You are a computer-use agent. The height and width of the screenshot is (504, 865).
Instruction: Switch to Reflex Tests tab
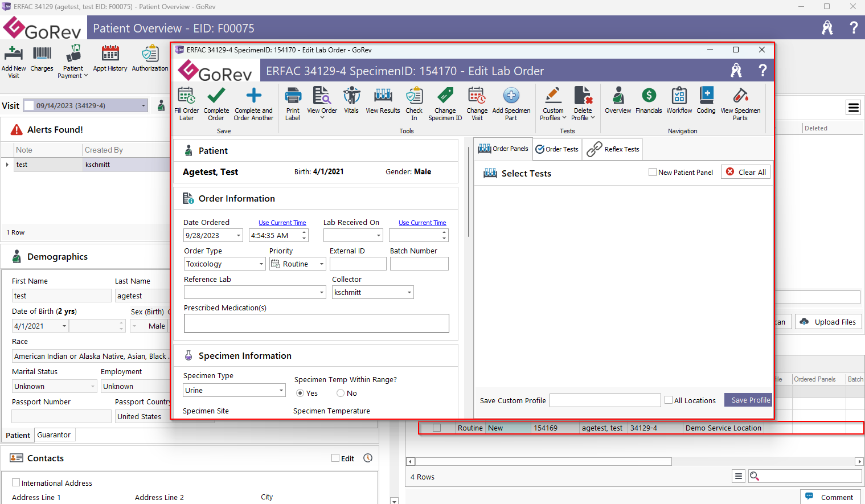(x=613, y=149)
